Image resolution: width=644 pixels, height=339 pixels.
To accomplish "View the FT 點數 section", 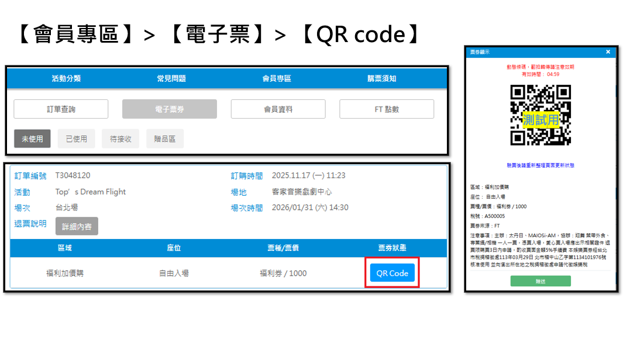I will click(387, 109).
